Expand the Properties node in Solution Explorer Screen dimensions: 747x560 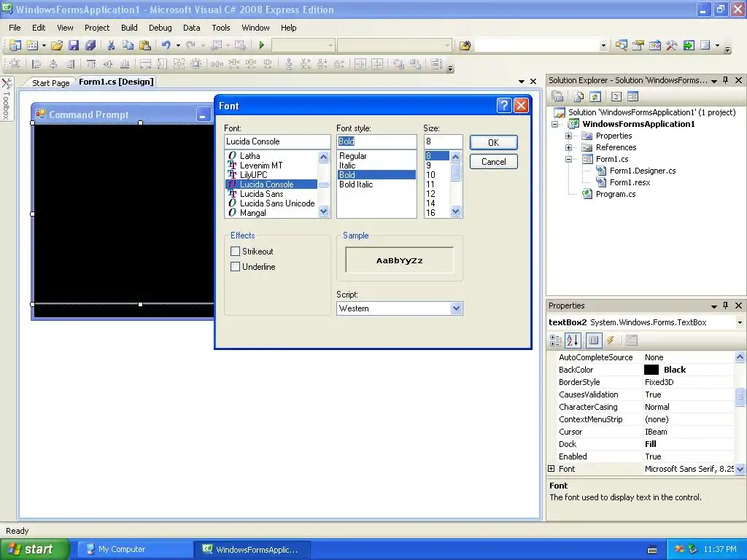[568, 136]
